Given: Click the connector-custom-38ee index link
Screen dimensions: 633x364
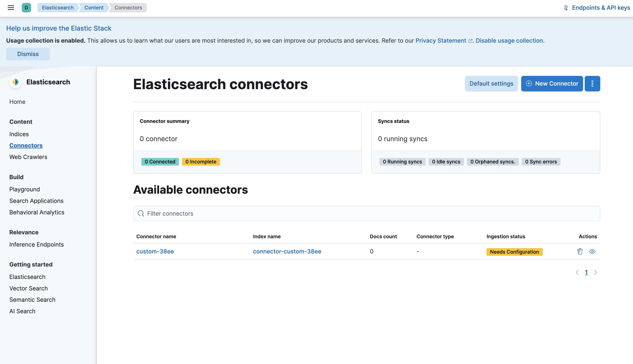Looking at the screenshot, I should tap(287, 251).
